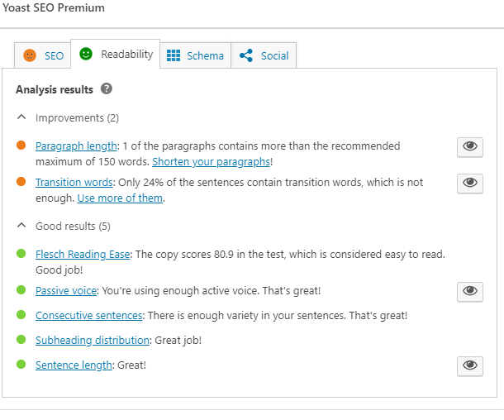Toggle eye highlight for Passive voice

coord(469,292)
